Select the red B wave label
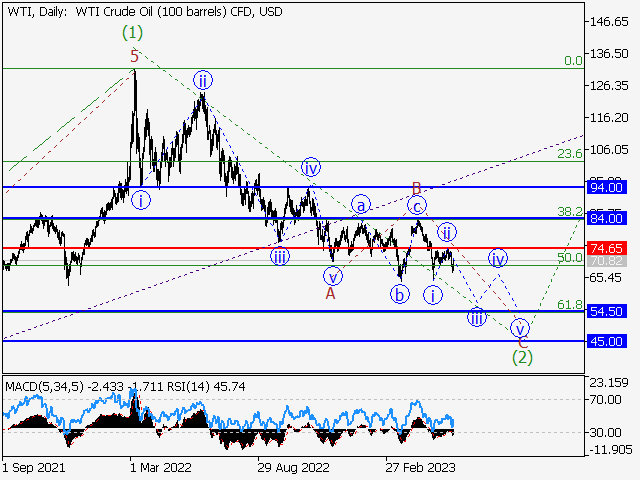The image size is (640, 480). [x=416, y=188]
